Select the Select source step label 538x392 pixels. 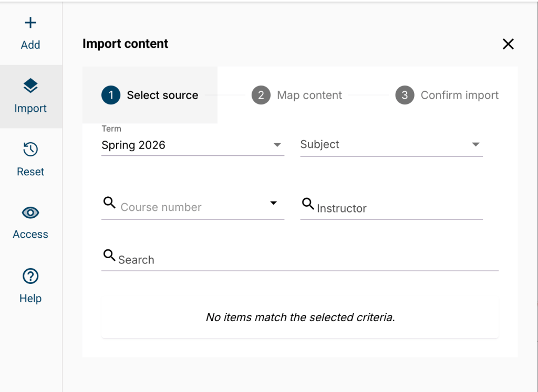[162, 95]
